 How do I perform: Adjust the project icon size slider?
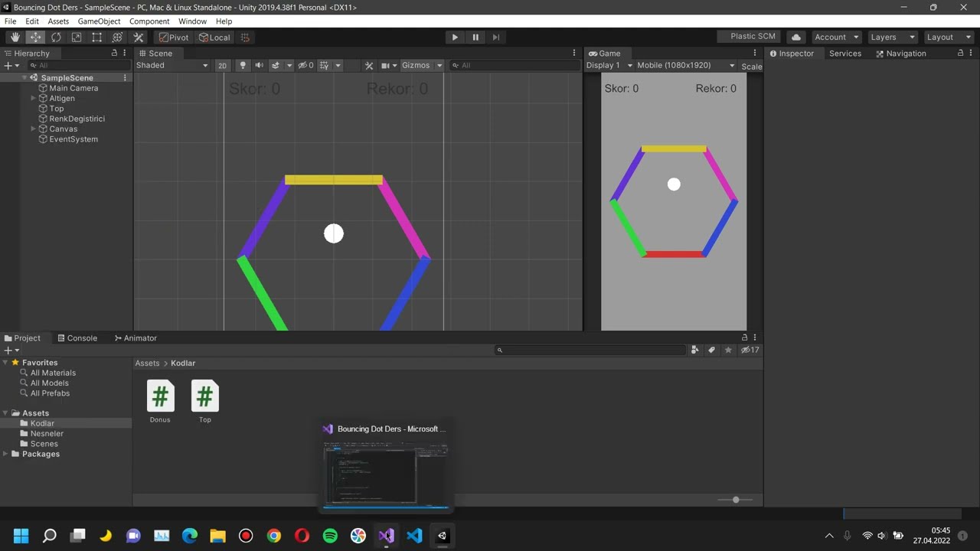point(736,500)
